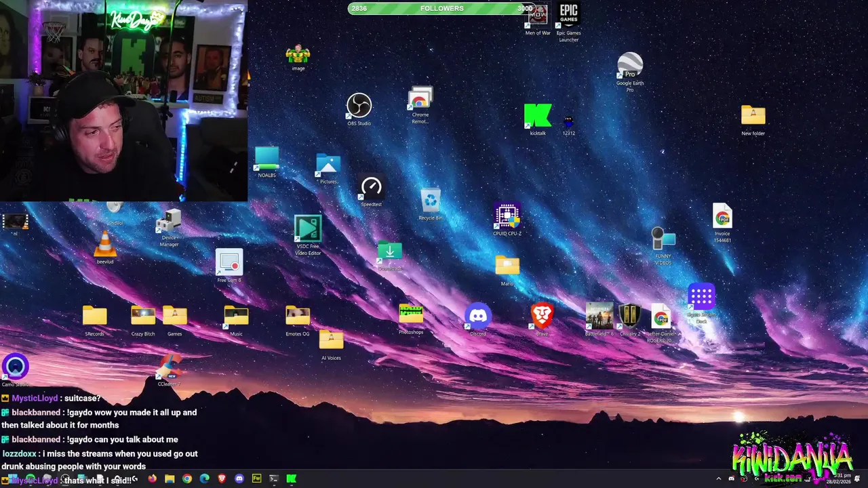This screenshot has height=488, width=868.
Task: Launch Chivalry 2 from the desktop
Action: coord(630,319)
